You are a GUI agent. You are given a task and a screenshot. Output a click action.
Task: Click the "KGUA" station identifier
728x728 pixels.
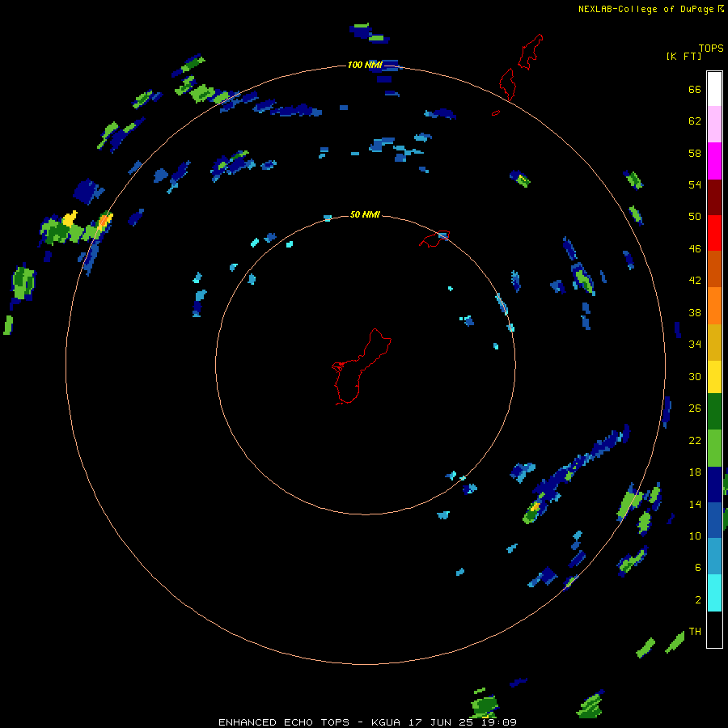point(387,722)
